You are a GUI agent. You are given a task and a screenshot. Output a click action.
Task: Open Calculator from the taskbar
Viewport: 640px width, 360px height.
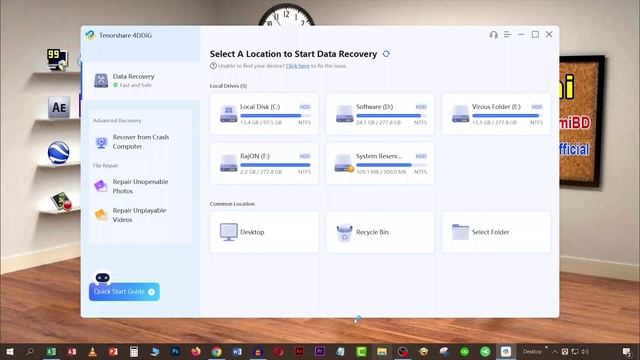click(134, 351)
